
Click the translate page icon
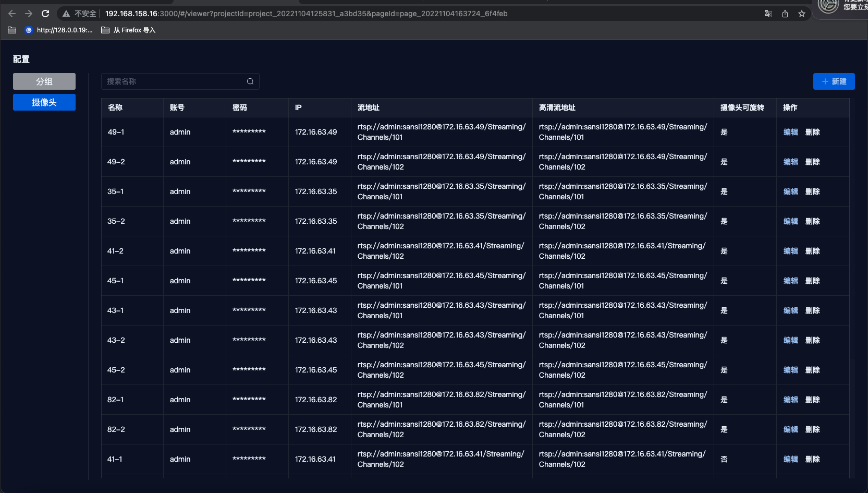pos(768,14)
